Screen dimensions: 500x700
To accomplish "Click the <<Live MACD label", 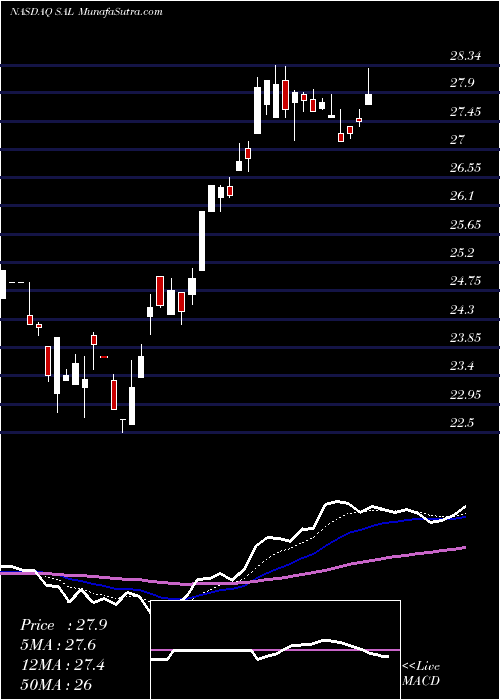I will [x=421, y=674].
